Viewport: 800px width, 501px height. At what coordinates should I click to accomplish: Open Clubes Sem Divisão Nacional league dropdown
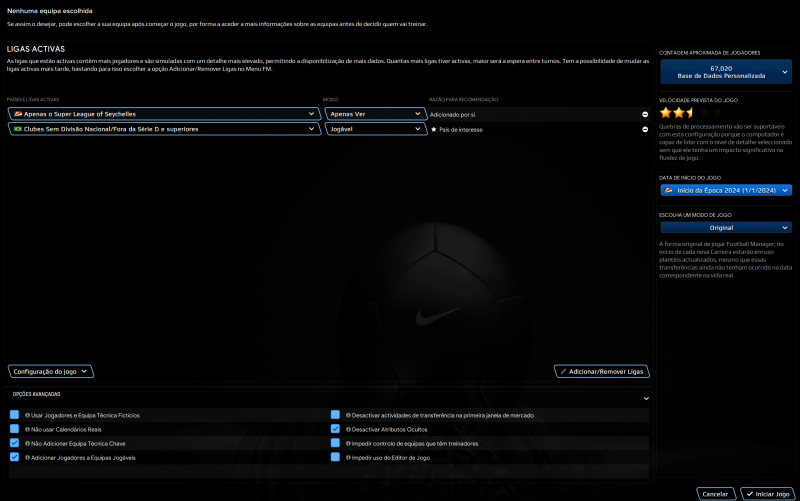164,129
